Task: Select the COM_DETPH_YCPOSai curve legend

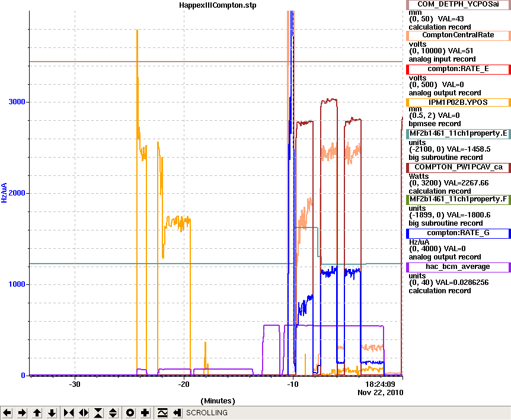Action: tap(458, 4)
